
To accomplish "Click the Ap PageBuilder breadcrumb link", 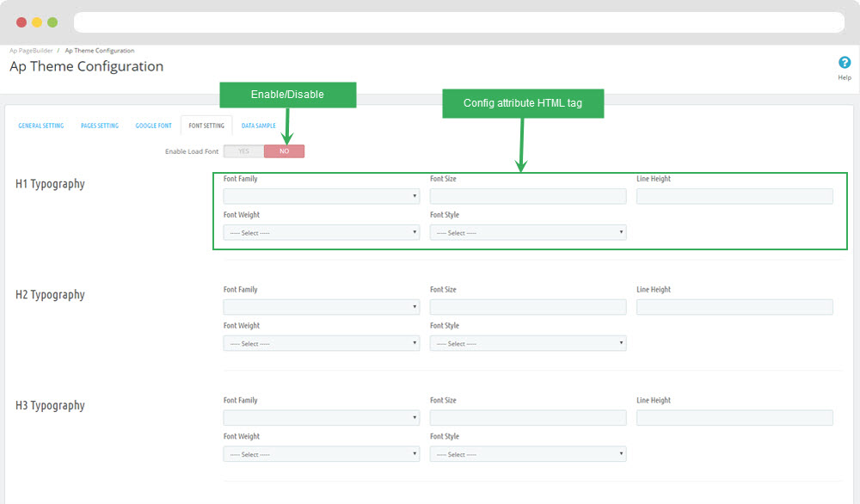I will coord(30,51).
